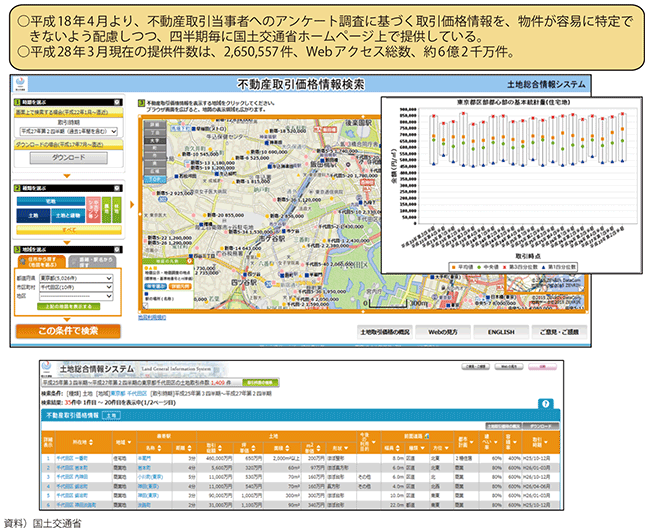Click the legend resize icon at the map corner
This screenshot has height=532, width=649.
(x=146, y=306)
